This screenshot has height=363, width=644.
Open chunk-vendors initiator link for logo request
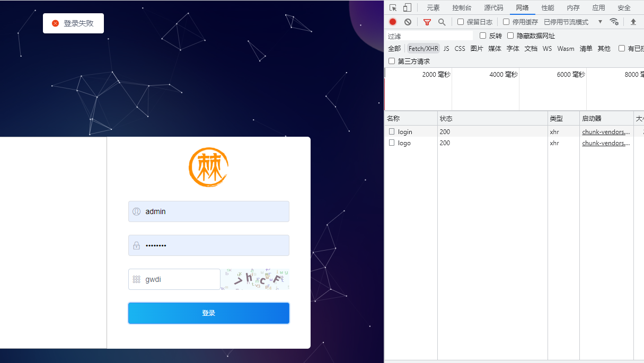[606, 143]
